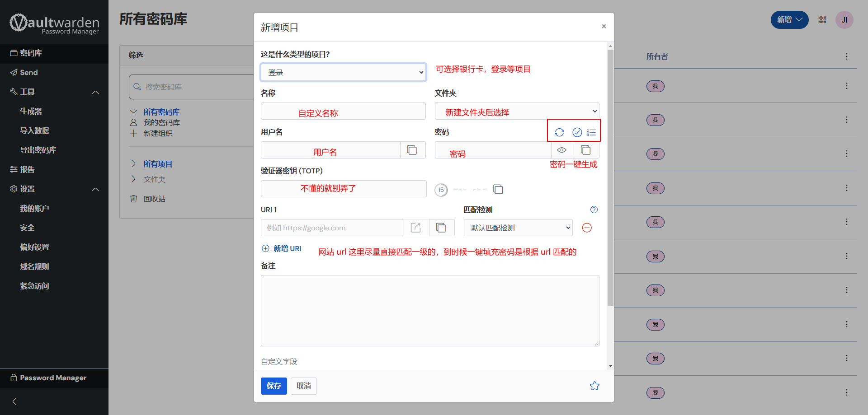Copy the TOTP verification code
This screenshot has height=415, width=868.
click(x=498, y=189)
